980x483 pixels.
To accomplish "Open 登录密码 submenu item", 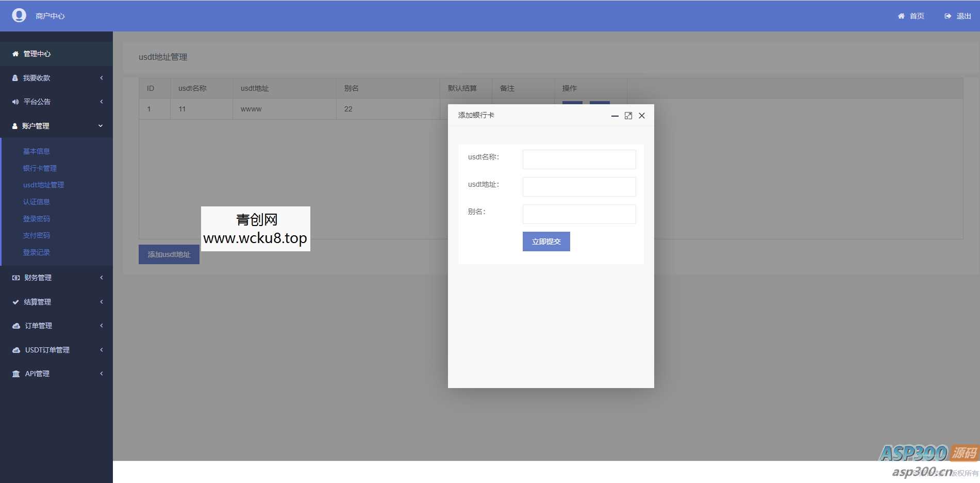I will 37,219.
